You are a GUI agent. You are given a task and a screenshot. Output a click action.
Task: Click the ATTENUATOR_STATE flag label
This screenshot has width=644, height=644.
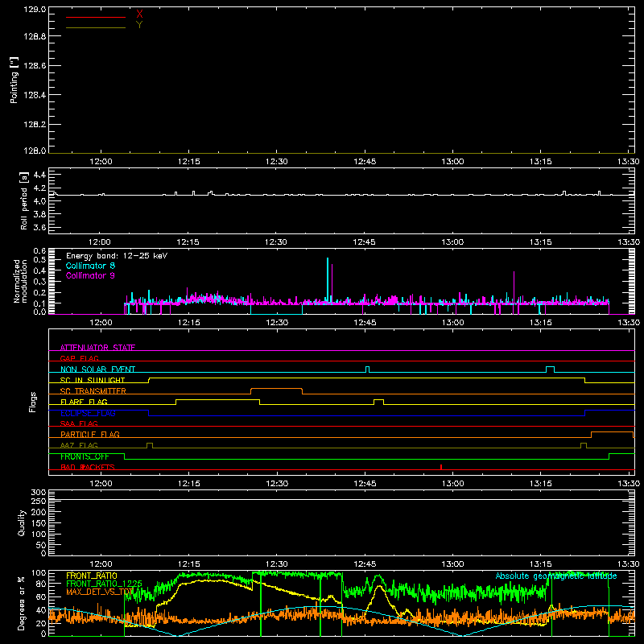tap(97, 348)
